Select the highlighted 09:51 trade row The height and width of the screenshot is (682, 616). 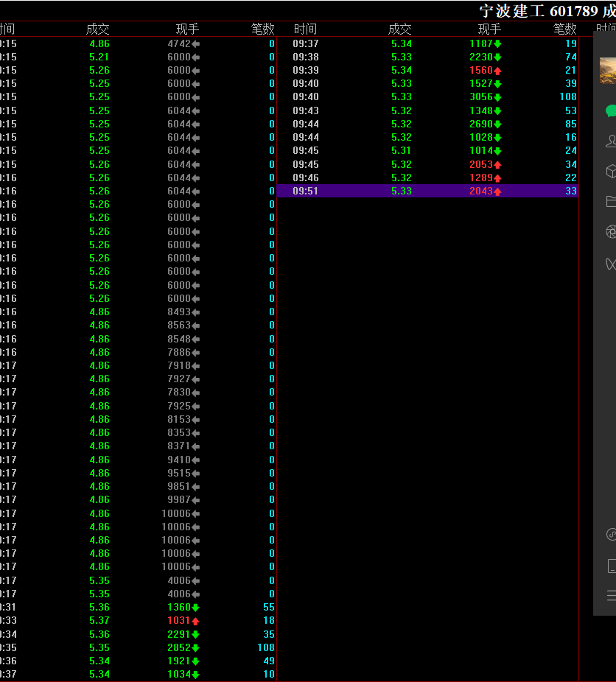[427, 191]
